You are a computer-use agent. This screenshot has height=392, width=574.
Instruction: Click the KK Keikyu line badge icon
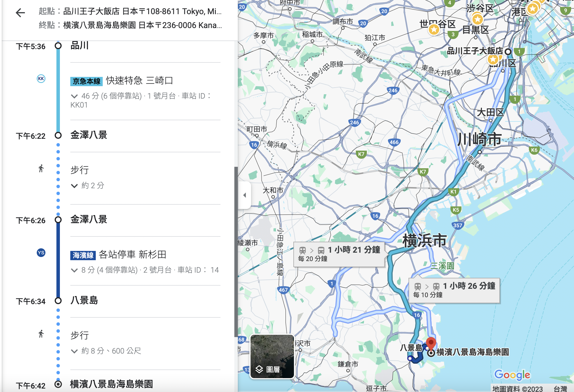point(41,79)
